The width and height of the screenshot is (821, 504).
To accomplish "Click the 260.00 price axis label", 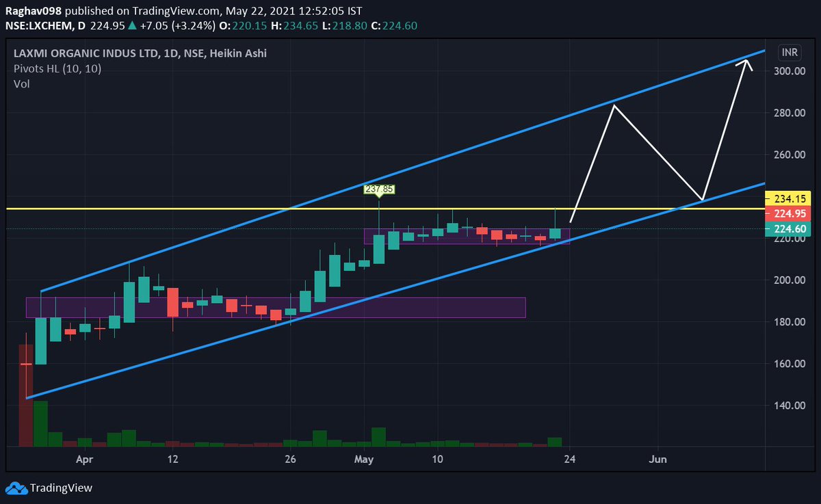I will tap(788, 155).
